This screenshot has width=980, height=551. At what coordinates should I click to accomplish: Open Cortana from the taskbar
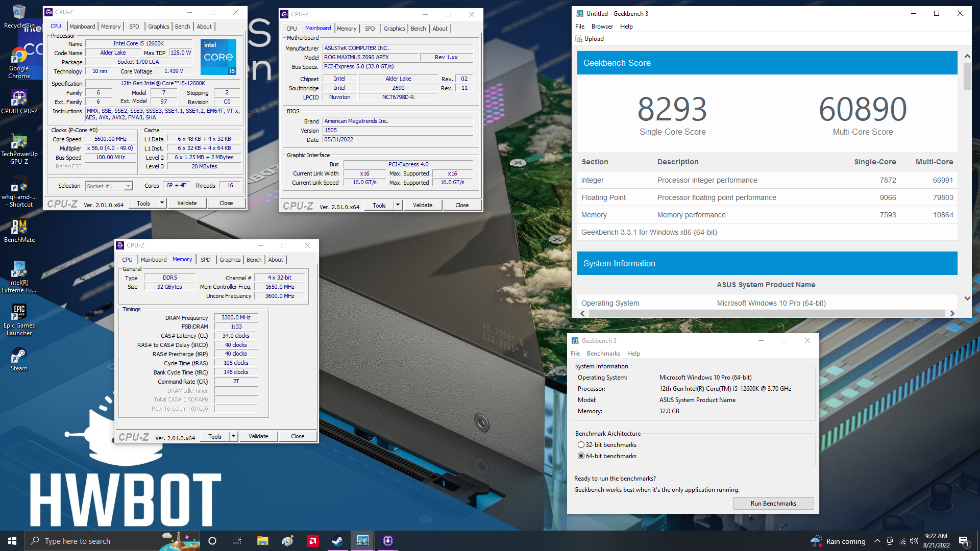pyautogui.click(x=212, y=541)
